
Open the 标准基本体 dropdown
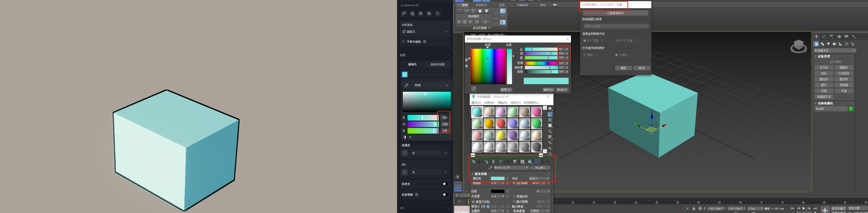pyautogui.click(x=835, y=50)
